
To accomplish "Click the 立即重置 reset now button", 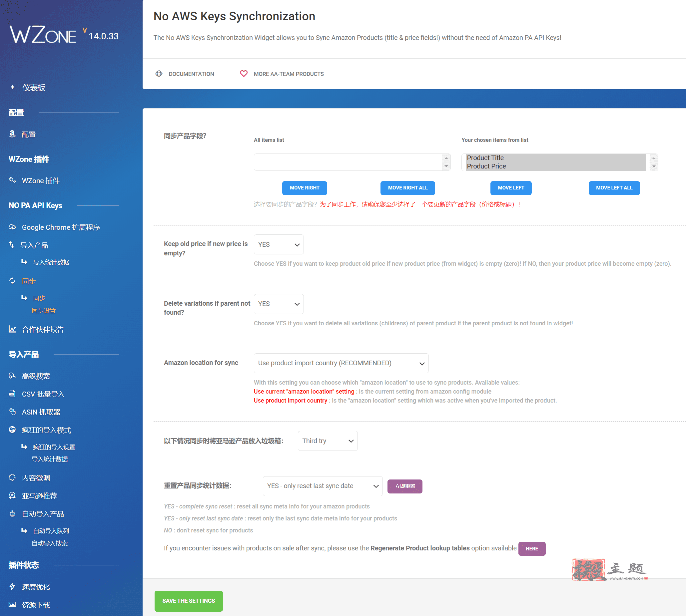I will (405, 486).
